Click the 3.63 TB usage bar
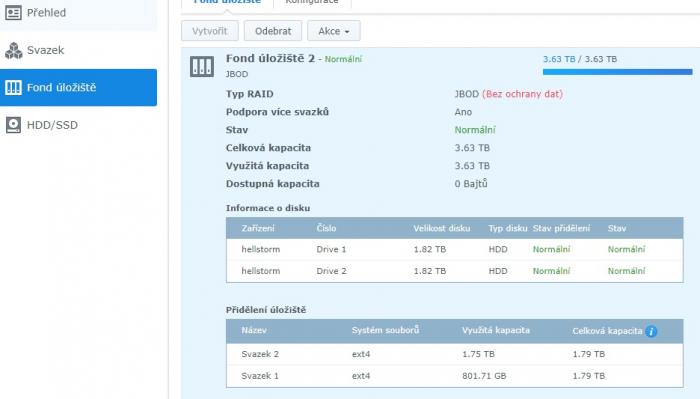This screenshot has height=399, width=700. (617, 72)
